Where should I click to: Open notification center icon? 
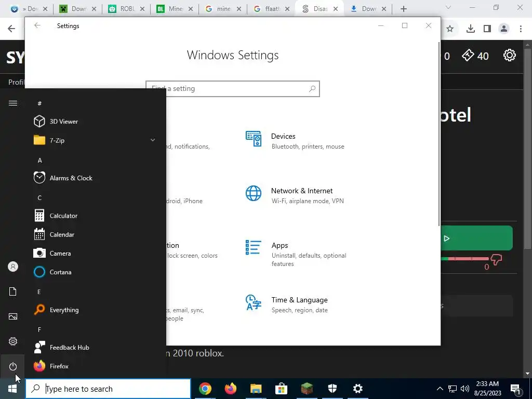[515, 389]
